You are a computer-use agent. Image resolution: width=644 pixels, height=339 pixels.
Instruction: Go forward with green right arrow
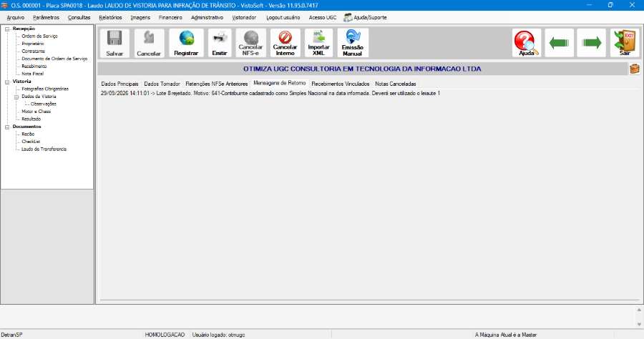pyautogui.click(x=592, y=43)
